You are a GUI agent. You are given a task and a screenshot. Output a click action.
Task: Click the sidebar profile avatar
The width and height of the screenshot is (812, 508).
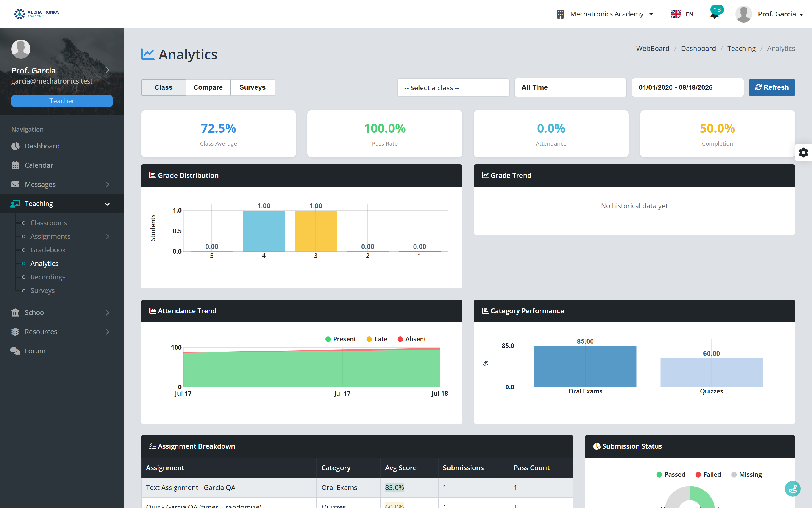coord(21,49)
